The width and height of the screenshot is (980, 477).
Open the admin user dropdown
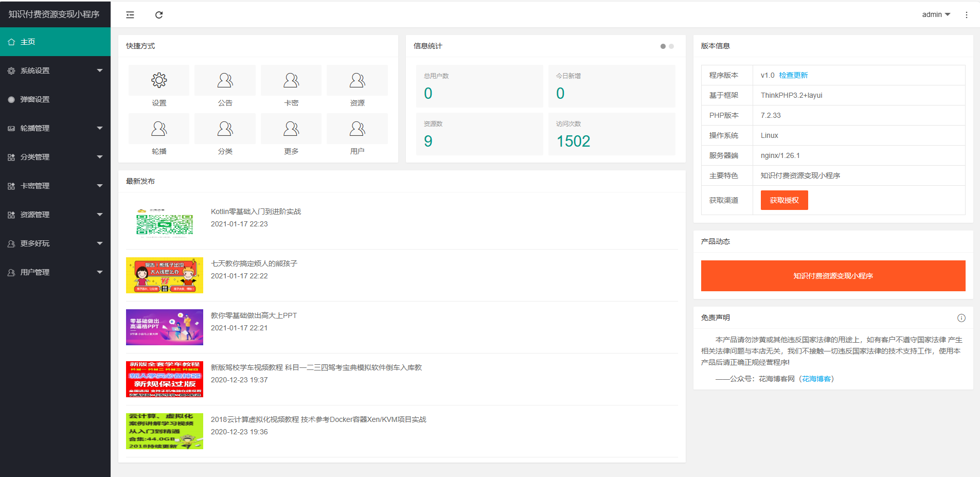tap(935, 14)
